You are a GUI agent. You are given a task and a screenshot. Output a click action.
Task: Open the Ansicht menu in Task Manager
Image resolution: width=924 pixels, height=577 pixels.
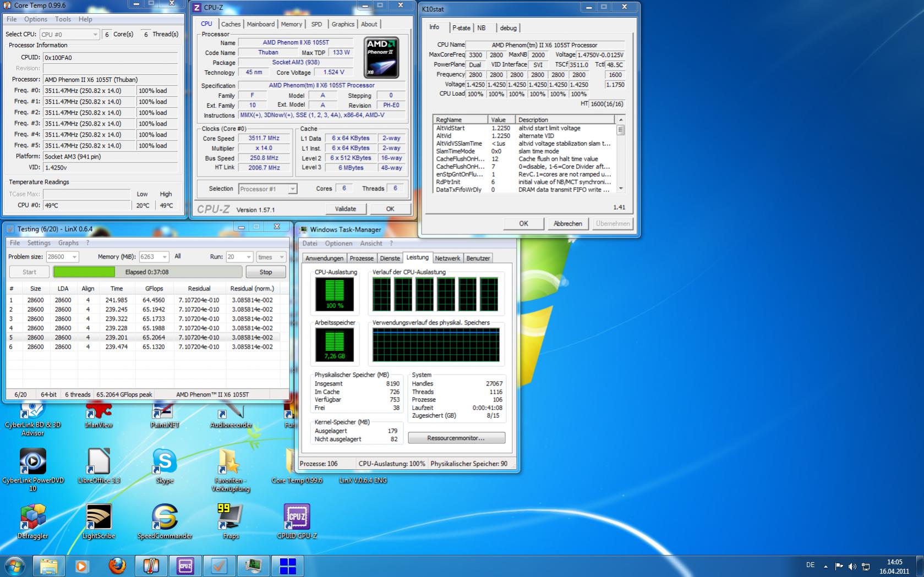click(x=371, y=243)
